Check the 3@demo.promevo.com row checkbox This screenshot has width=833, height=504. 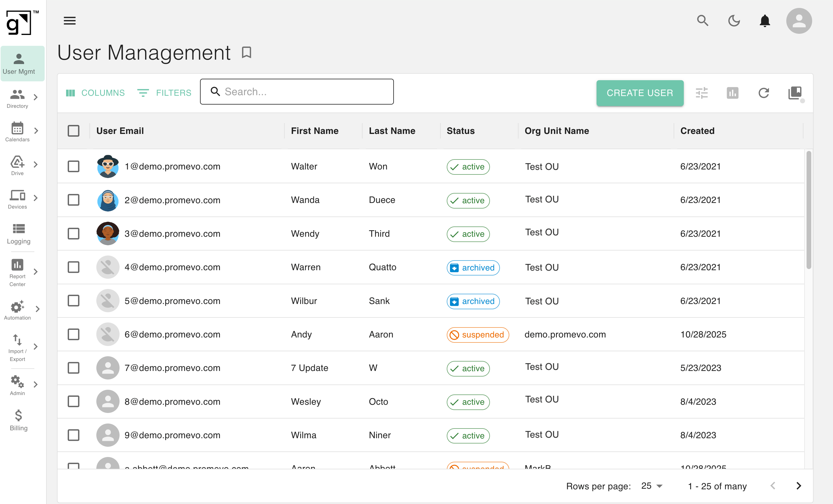coord(73,233)
